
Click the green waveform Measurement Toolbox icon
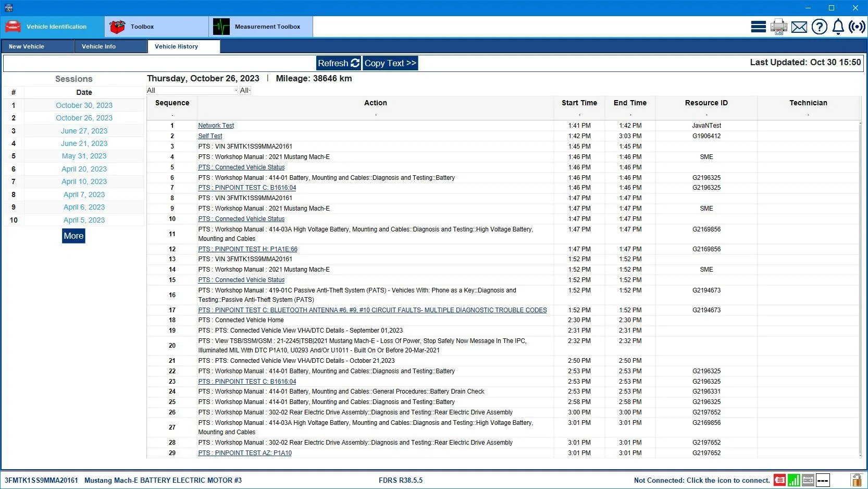click(x=221, y=27)
